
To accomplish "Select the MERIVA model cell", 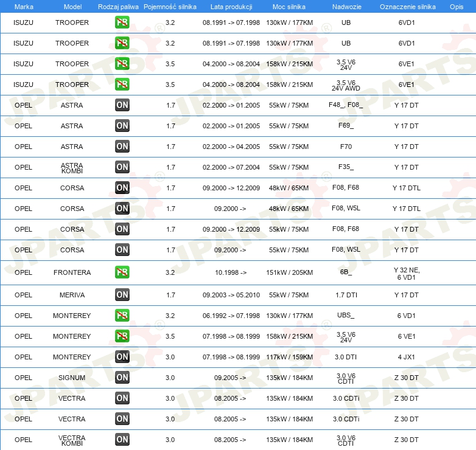I will pos(72,295).
